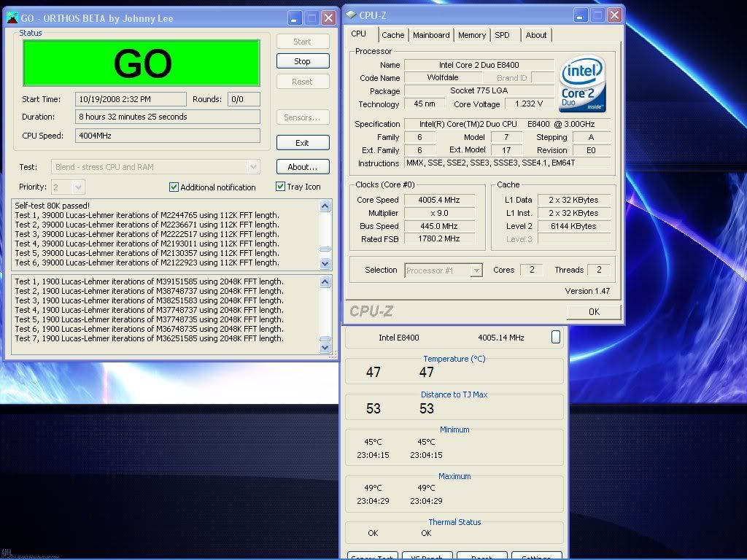Click the CPU Speed field showing 4004MHz
The width and height of the screenshot is (747, 560).
168,136
